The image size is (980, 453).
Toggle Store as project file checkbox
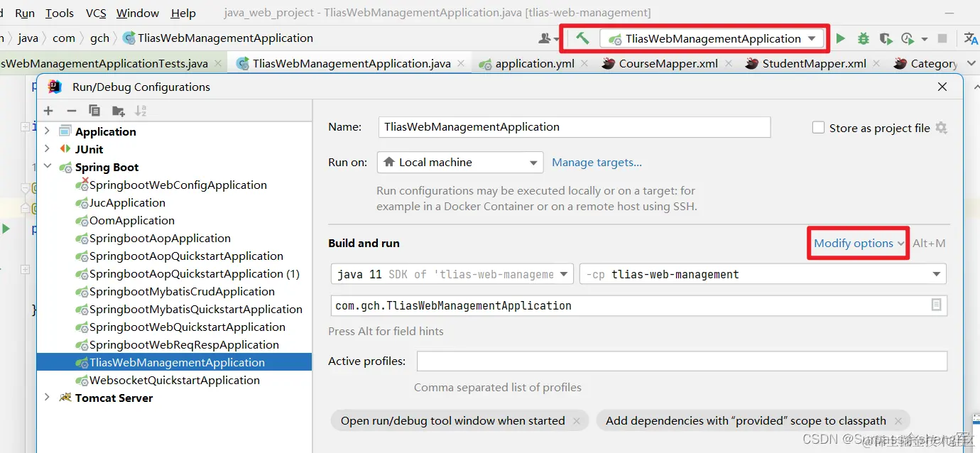[x=818, y=128]
